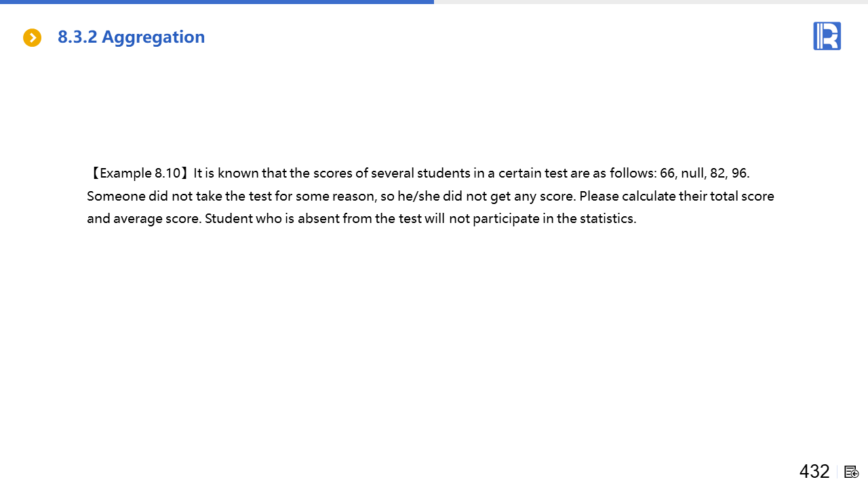Click the Example 8.10 label

click(140, 174)
